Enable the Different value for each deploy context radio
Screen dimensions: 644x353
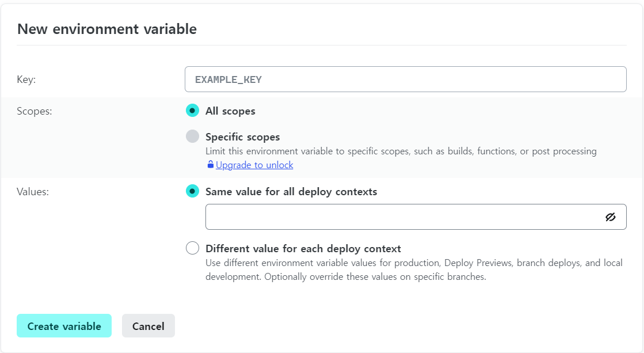pos(192,249)
